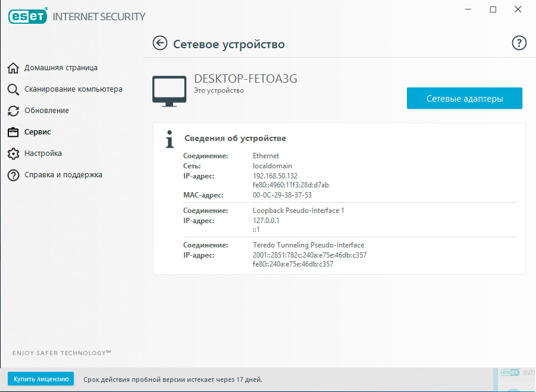Screen dimensions: 536x392
Task: Click the МАС-адрес label
Action: [x=203, y=195]
